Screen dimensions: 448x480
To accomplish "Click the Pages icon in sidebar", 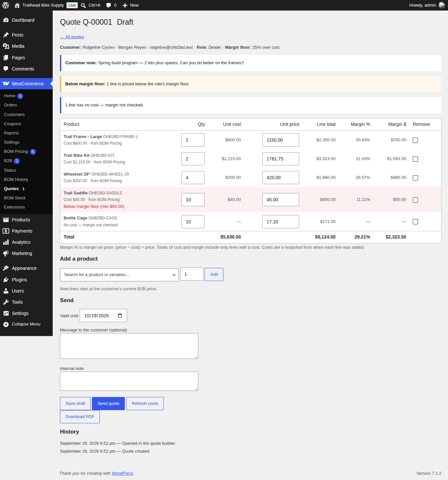I will tap(6, 58).
